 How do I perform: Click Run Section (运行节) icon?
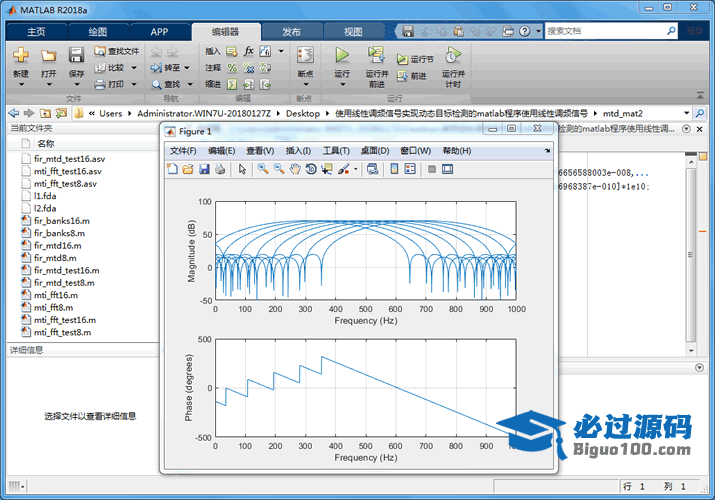point(402,59)
